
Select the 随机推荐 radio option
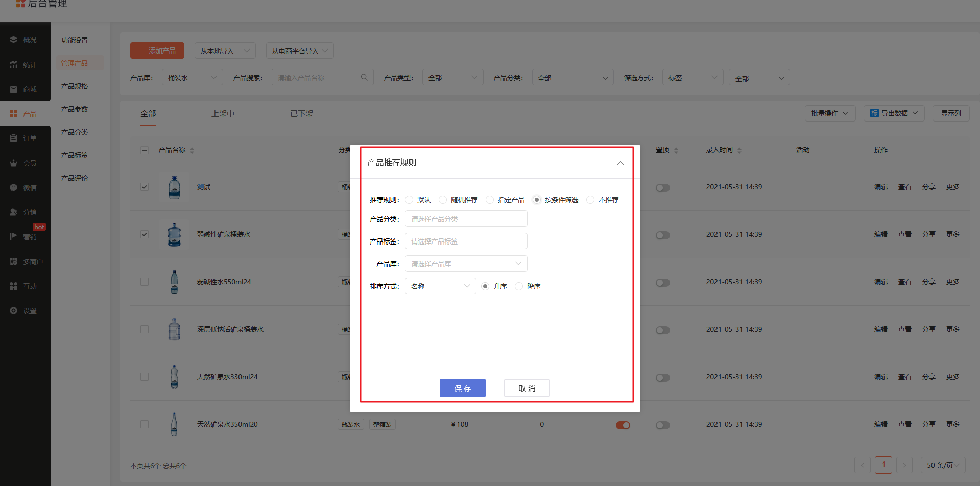click(443, 200)
